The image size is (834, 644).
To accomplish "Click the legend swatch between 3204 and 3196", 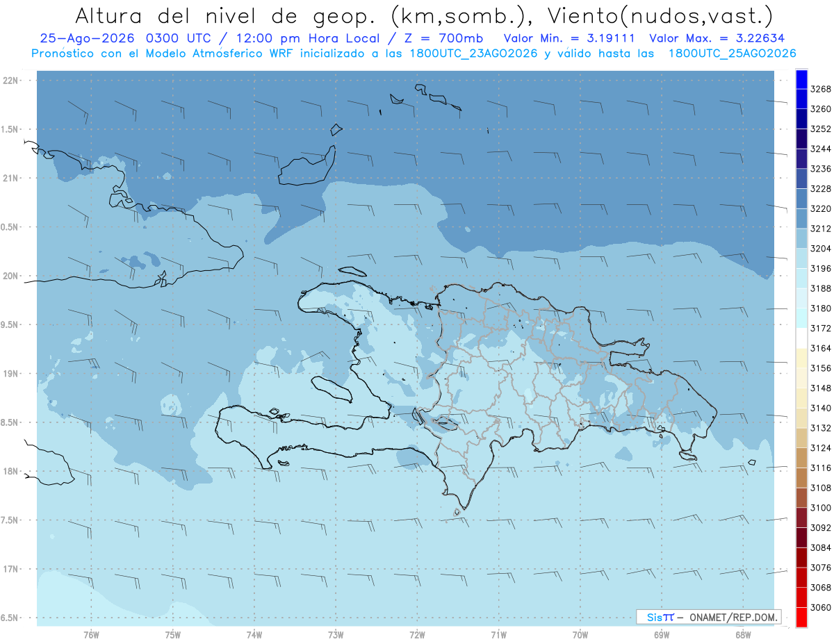I will [801, 258].
